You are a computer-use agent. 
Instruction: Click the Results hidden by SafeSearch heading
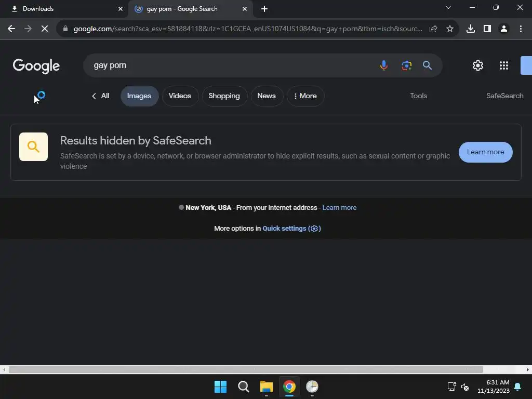tap(136, 140)
